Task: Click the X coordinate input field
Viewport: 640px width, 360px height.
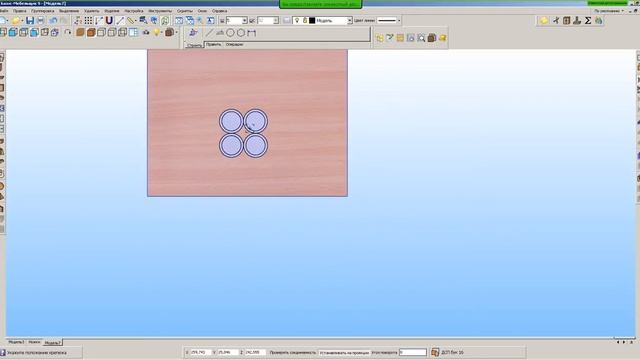Action: [x=200, y=352]
